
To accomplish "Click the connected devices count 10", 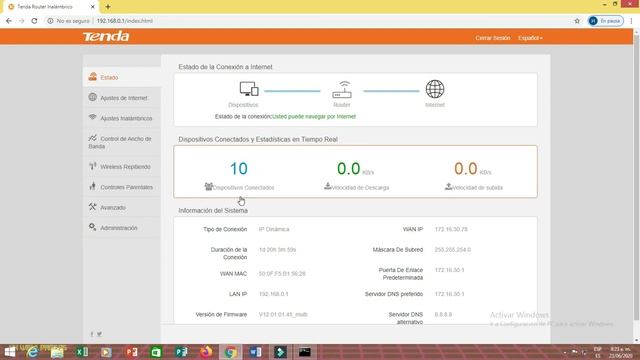I will pyautogui.click(x=239, y=169).
